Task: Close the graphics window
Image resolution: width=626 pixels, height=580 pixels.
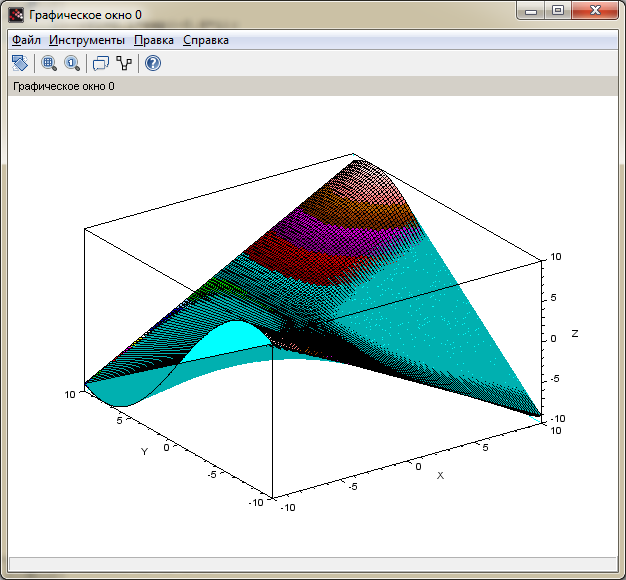Action: [x=595, y=11]
